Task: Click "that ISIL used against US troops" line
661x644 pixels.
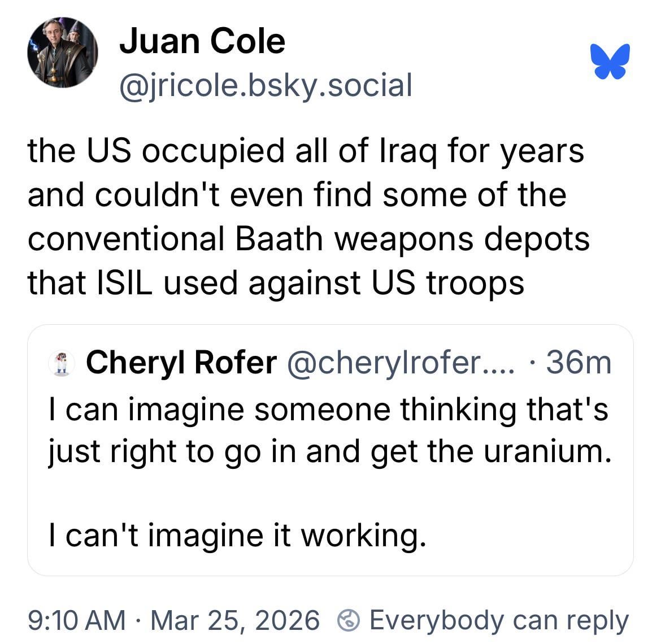Action: (276, 282)
